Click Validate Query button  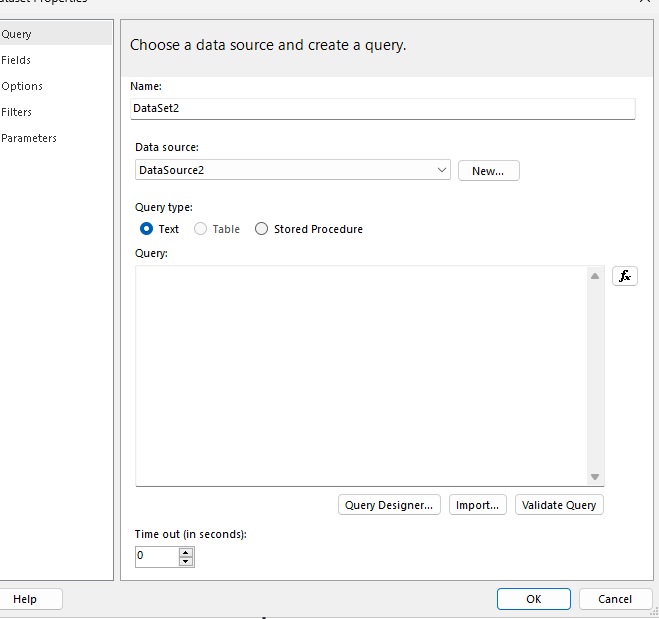coord(559,505)
